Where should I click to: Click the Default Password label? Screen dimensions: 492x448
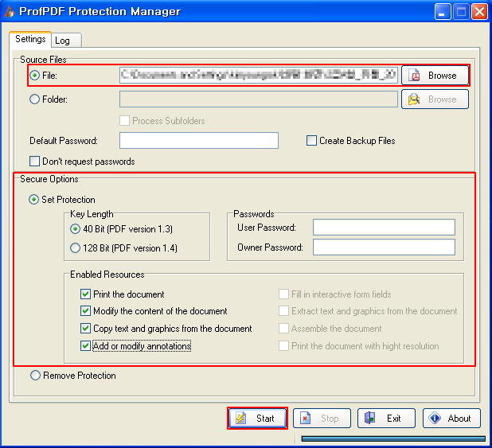pyautogui.click(x=64, y=141)
